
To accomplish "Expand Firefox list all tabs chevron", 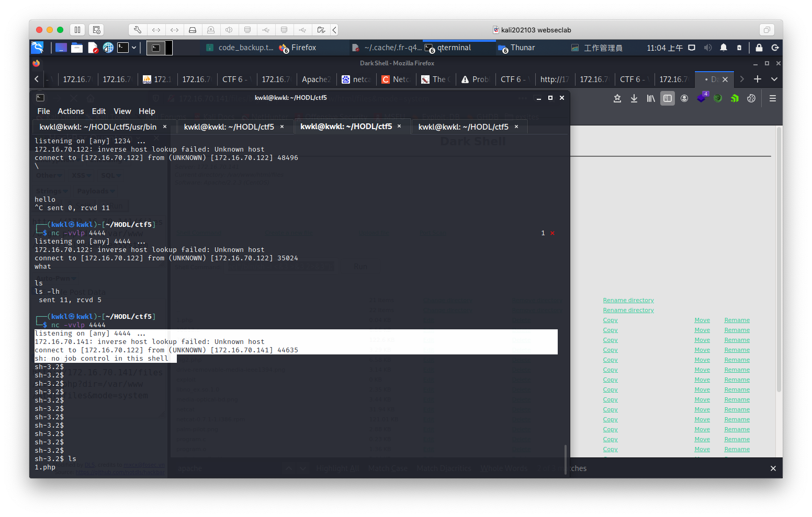I will (x=774, y=79).
